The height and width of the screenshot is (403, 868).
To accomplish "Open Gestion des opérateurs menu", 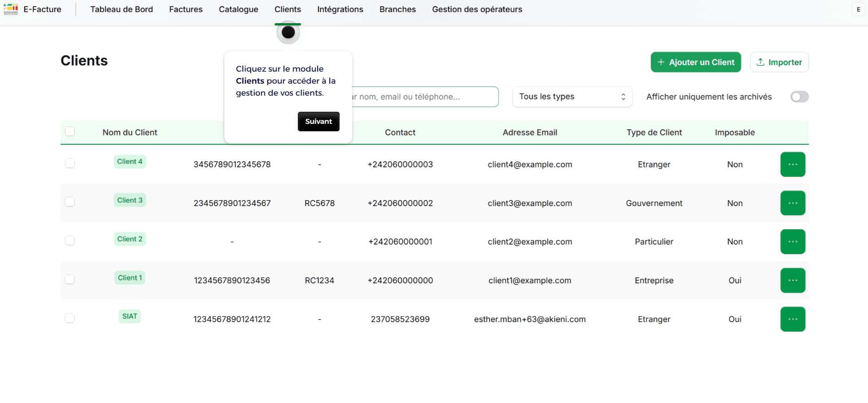I will point(477,9).
